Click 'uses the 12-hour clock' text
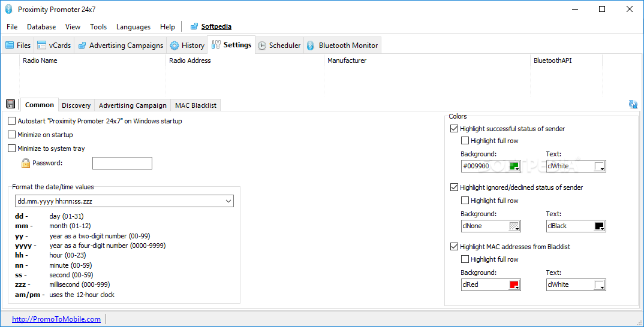The height and width of the screenshot is (327, 644). point(82,295)
